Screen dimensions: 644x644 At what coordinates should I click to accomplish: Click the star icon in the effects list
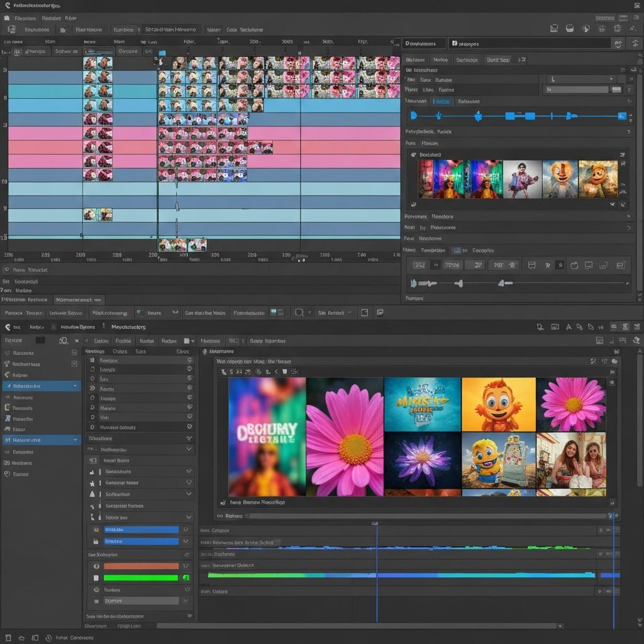click(x=92, y=483)
